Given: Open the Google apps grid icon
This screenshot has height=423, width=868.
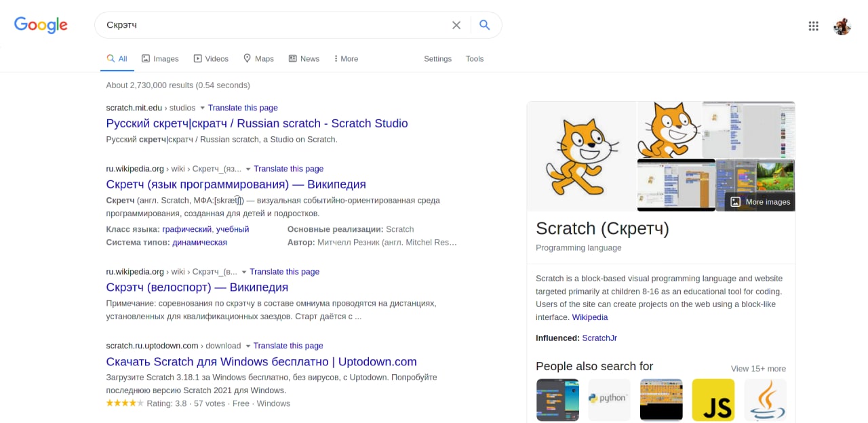Looking at the screenshot, I should (814, 26).
